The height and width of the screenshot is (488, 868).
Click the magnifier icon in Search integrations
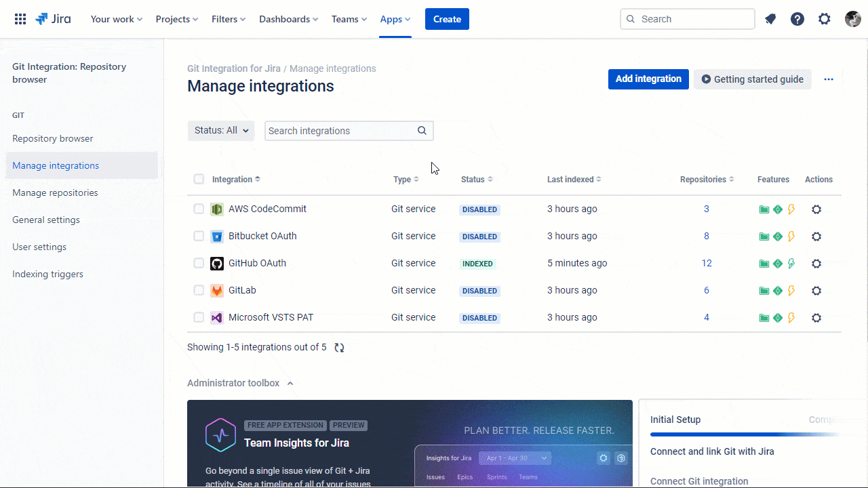tap(422, 131)
